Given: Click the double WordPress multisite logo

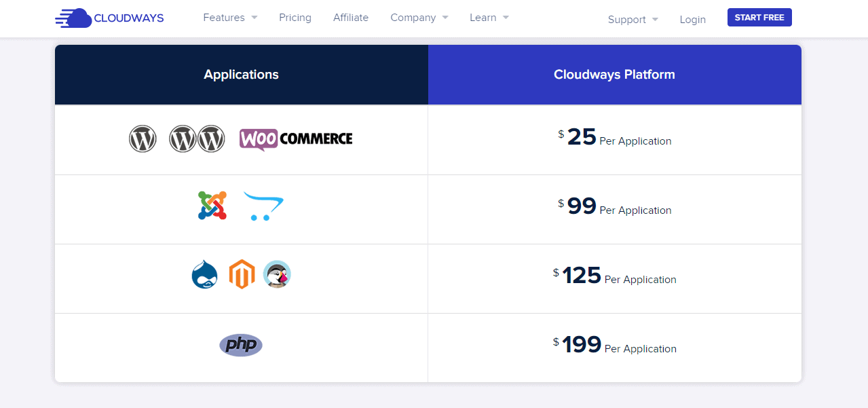Looking at the screenshot, I should 197,139.
